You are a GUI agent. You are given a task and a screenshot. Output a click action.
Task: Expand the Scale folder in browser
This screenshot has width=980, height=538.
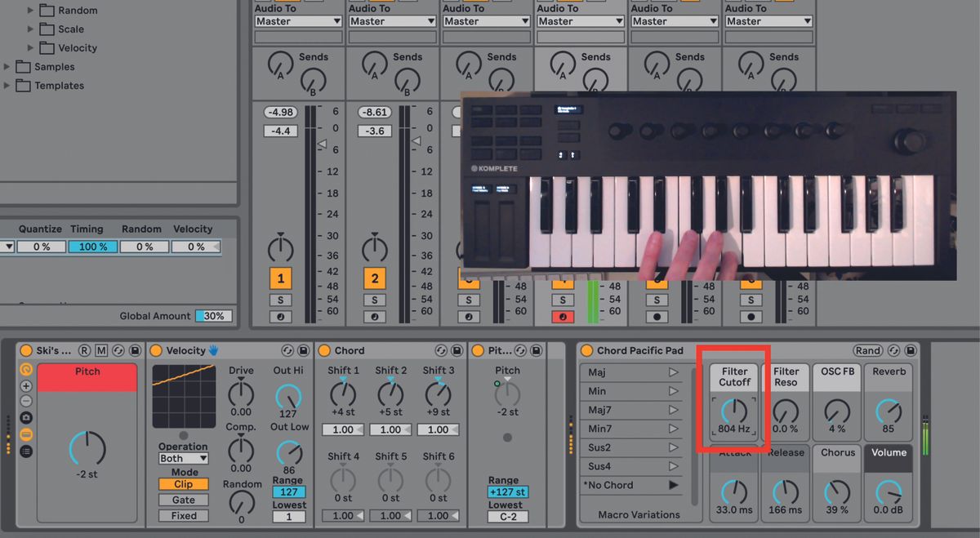31,29
